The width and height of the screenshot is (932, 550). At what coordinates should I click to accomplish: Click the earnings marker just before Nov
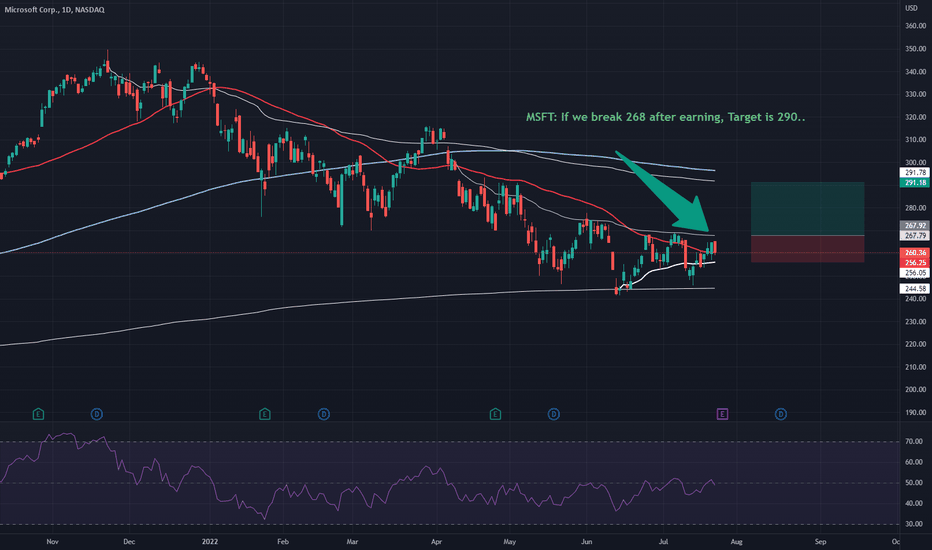tap(38, 414)
